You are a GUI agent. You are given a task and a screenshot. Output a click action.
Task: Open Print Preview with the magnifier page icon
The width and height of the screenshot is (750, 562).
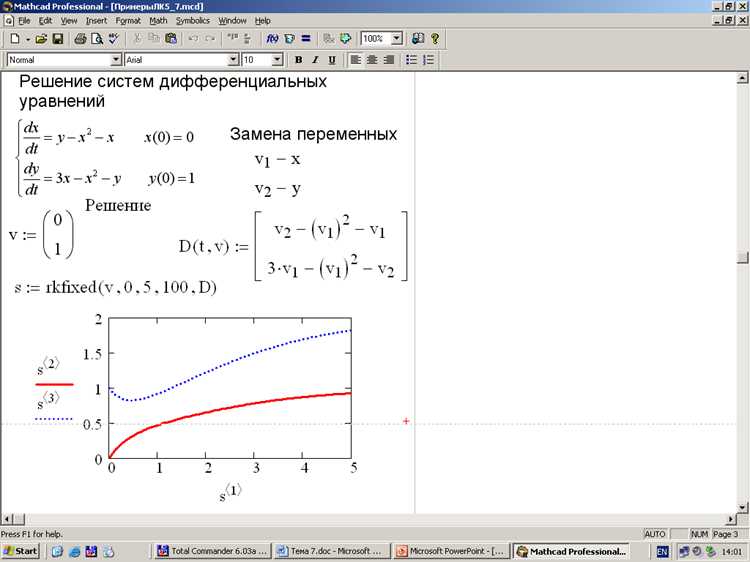click(97, 39)
